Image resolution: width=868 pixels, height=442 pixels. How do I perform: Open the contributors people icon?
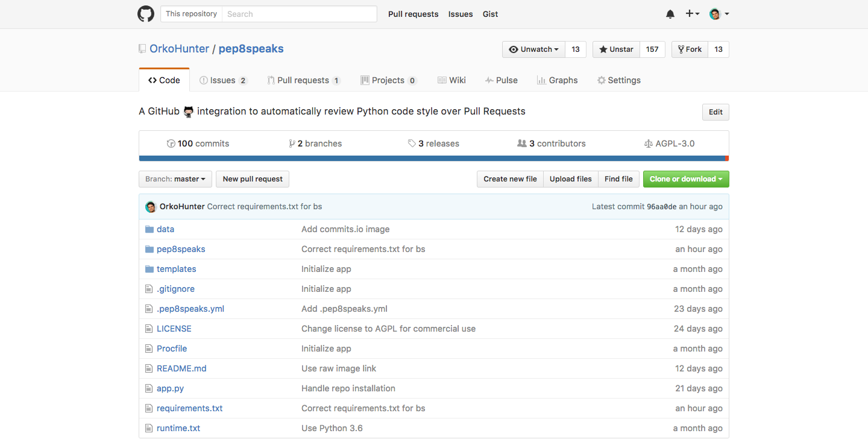pyautogui.click(x=522, y=144)
